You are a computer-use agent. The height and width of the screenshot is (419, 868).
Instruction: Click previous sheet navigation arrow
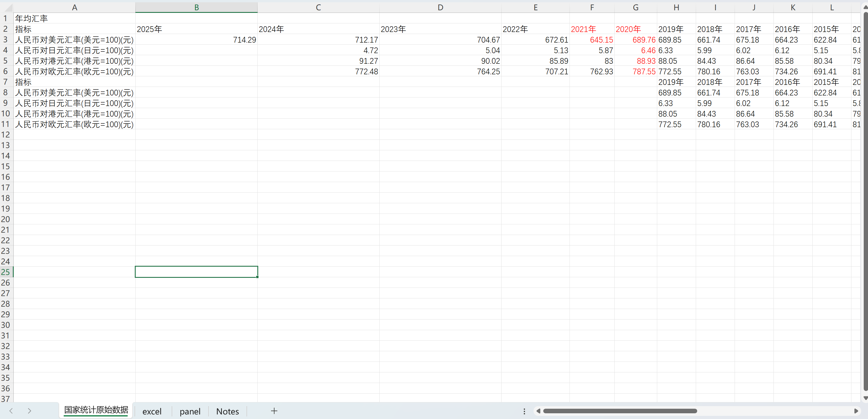(x=11, y=411)
